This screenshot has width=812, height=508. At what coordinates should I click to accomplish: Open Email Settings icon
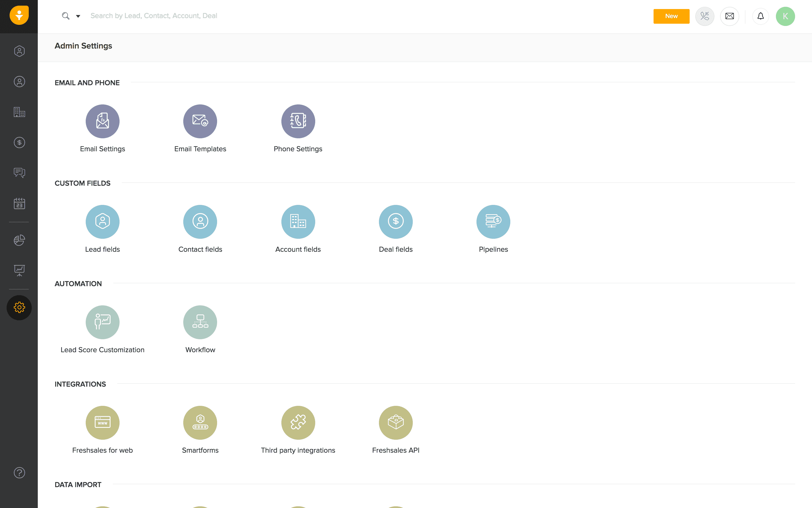[102, 121]
